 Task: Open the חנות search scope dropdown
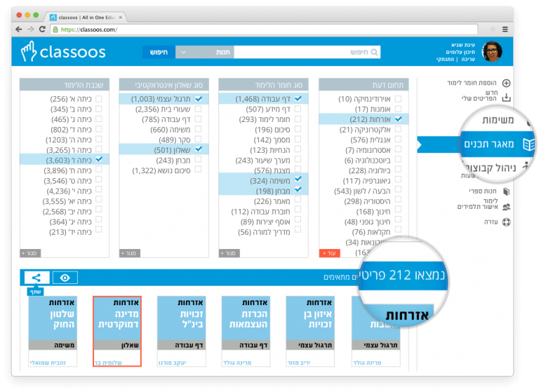click(x=204, y=52)
